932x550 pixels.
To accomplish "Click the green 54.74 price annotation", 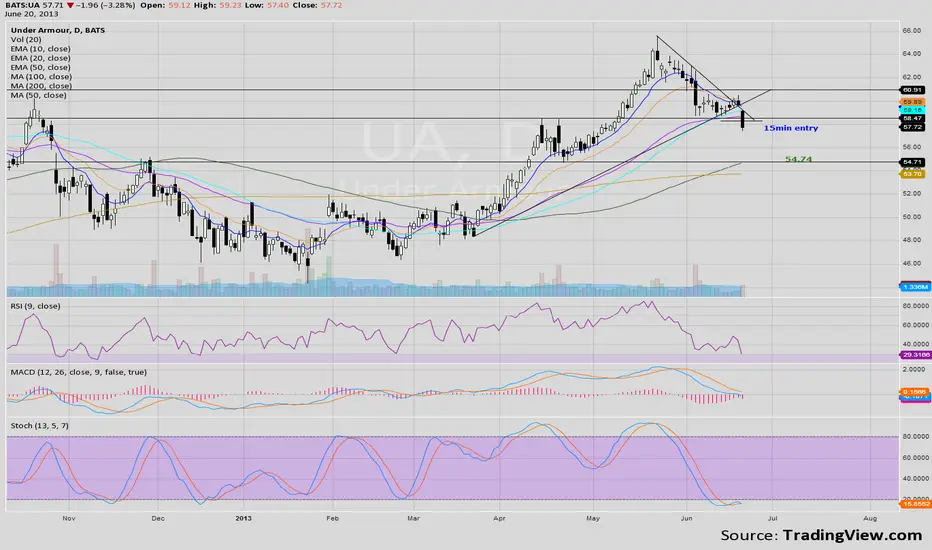I will (x=798, y=159).
